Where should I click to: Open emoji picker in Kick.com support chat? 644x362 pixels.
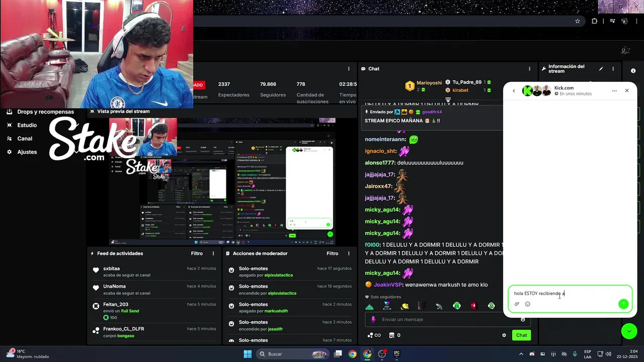tap(528, 304)
